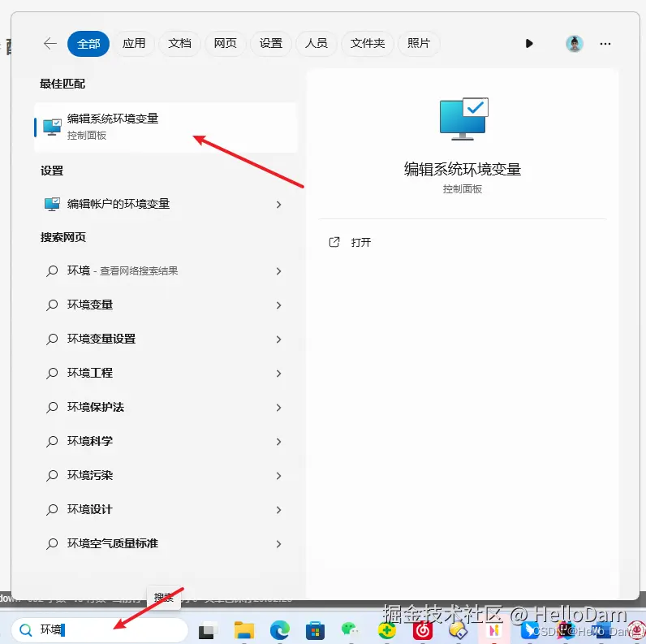The width and height of the screenshot is (646, 644).
Task: Show more filters with the play arrow
Action: [529, 43]
